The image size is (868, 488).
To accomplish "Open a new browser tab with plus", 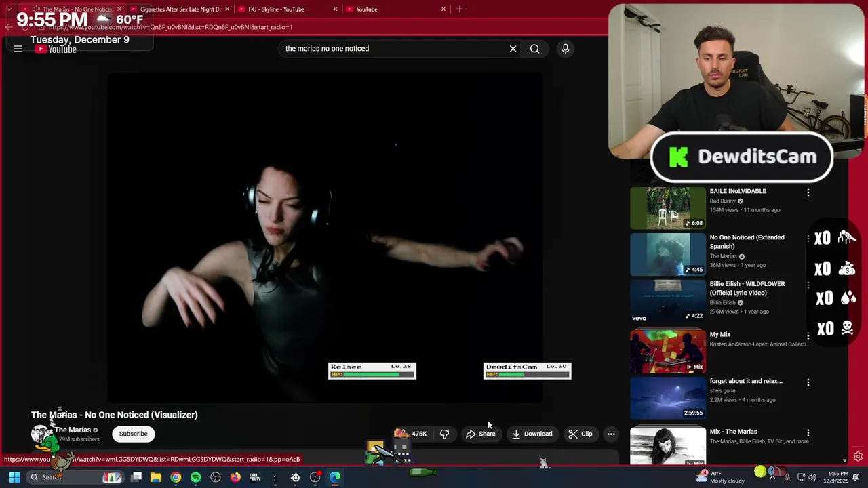I will pyautogui.click(x=460, y=9).
